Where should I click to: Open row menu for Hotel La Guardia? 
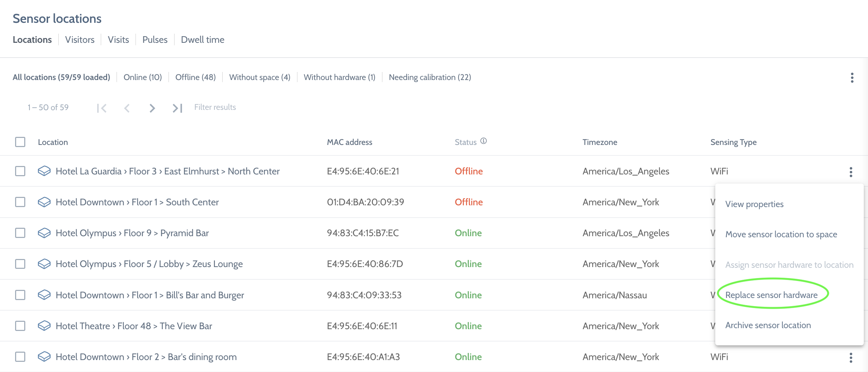pos(850,172)
